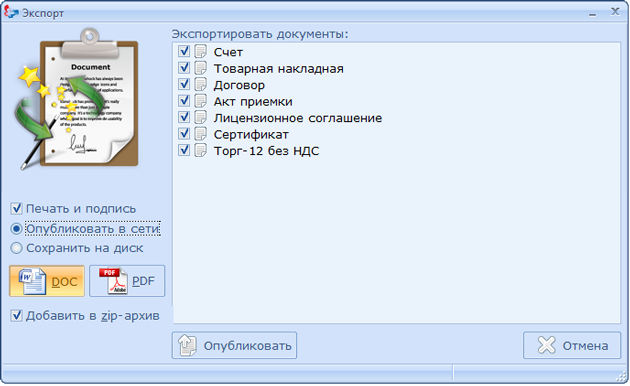Click the document icon beside Торг-12 без НДС

(200, 150)
